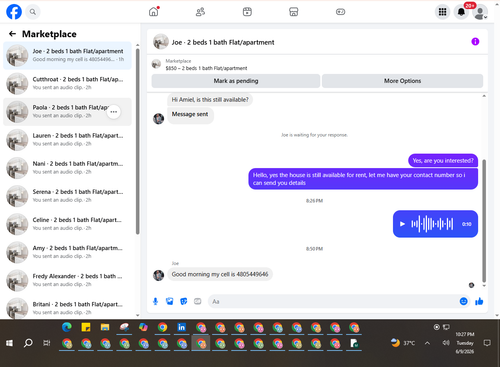Open Sticky Notes from the taskbar
This screenshot has height=367, width=500.
coord(86,327)
